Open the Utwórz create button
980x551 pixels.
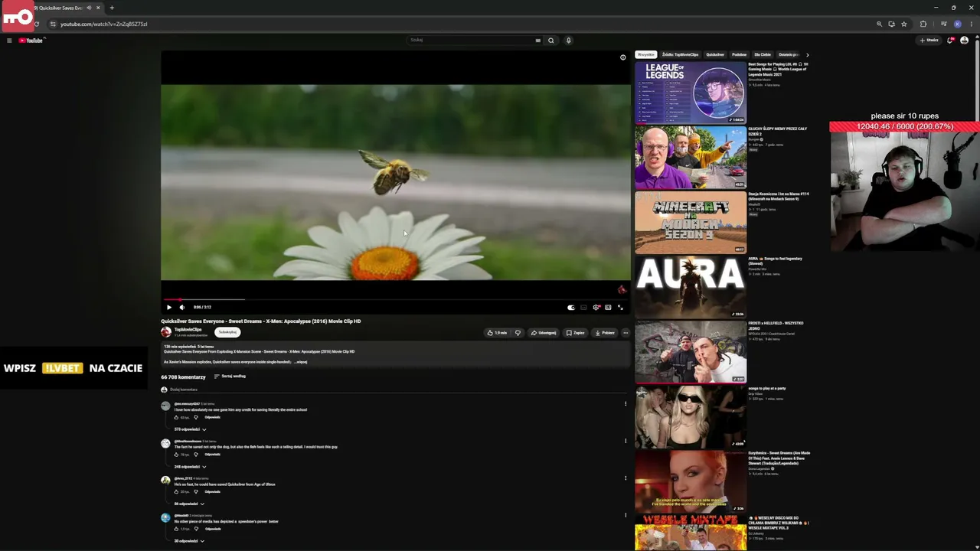930,41
